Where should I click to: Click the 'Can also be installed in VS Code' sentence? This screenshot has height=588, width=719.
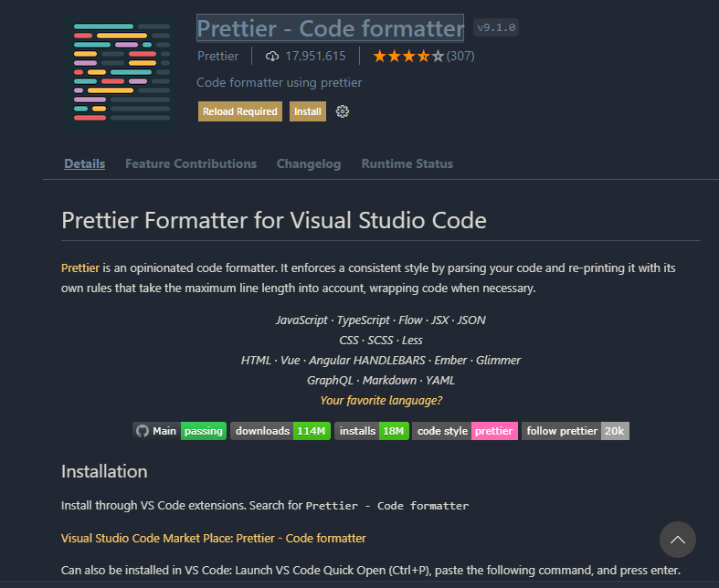coord(371,570)
